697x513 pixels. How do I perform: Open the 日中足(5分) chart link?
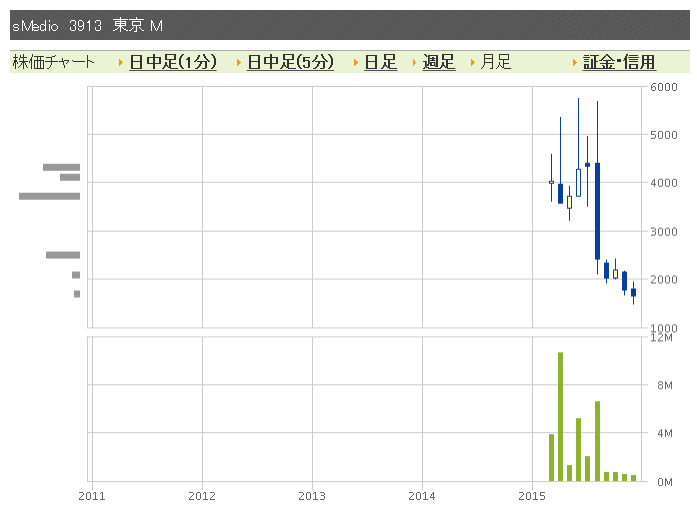(290, 62)
